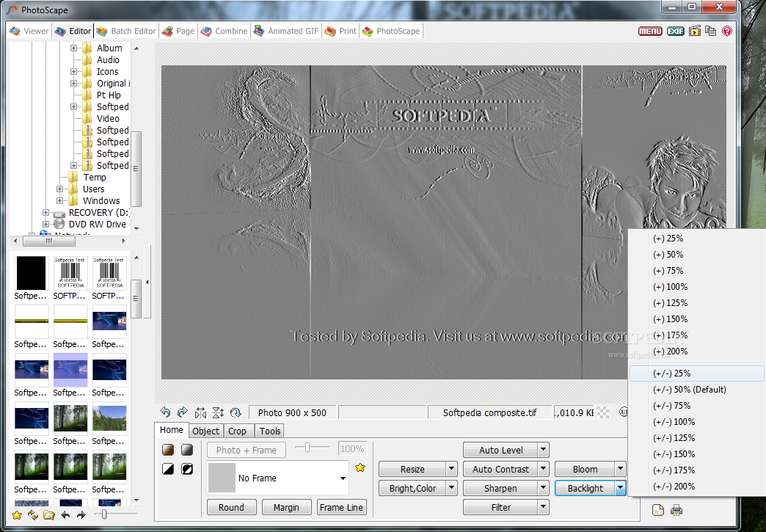Image resolution: width=766 pixels, height=532 pixels.
Task: Switch to the Object tab
Action: pos(205,431)
